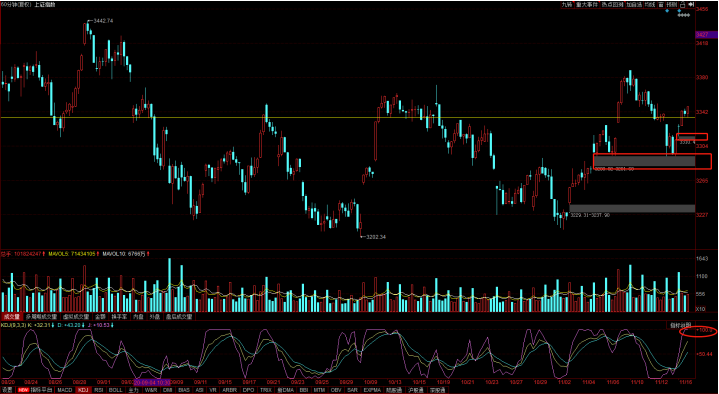This screenshot has height=394, width=719.
Task: Select the 换手率 tab
Action: click(119, 316)
